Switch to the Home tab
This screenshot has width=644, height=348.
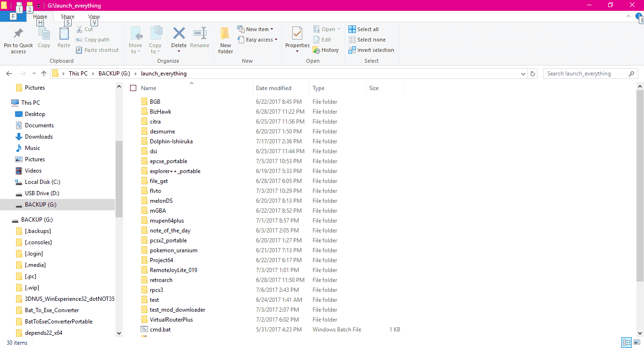(40, 17)
